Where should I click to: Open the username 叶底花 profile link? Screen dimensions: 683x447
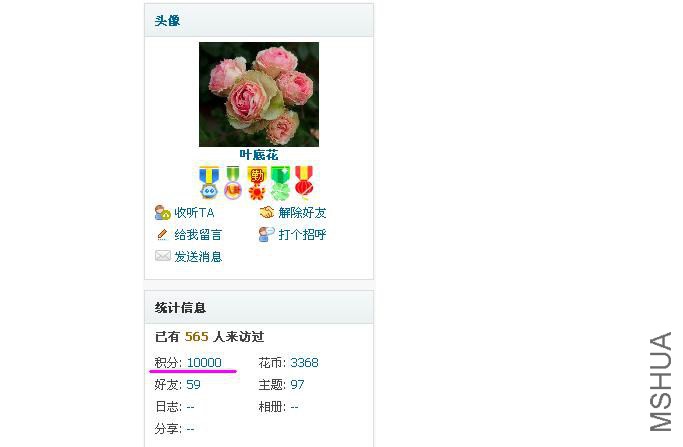[259, 155]
